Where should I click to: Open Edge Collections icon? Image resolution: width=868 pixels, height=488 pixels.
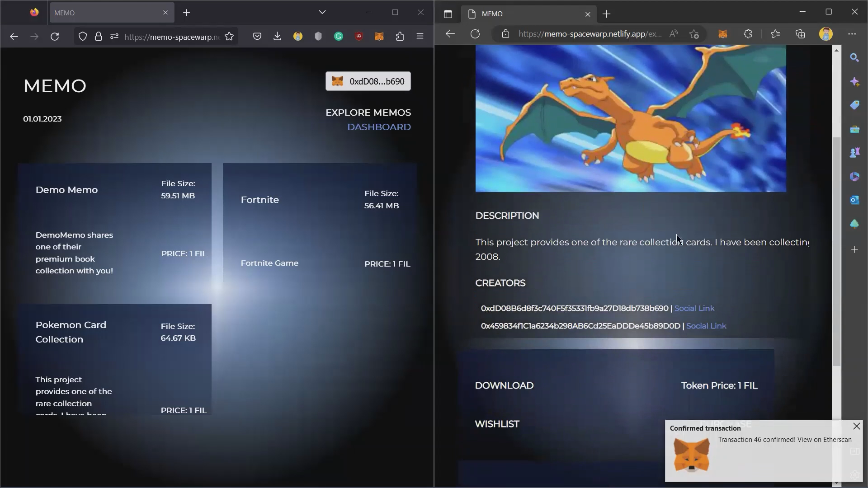pos(800,34)
